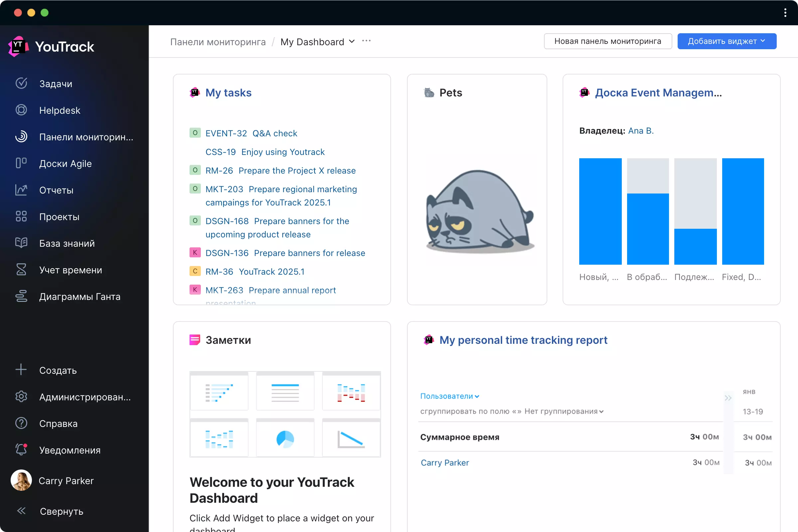Collapse sidebar with Свернуть
This screenshot has height=532, width=798.
tap(21, 511)
